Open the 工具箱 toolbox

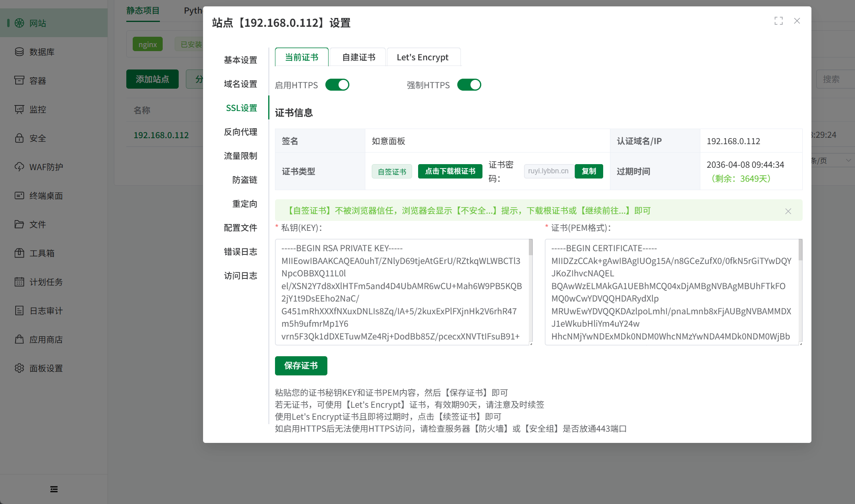point(42,253)
